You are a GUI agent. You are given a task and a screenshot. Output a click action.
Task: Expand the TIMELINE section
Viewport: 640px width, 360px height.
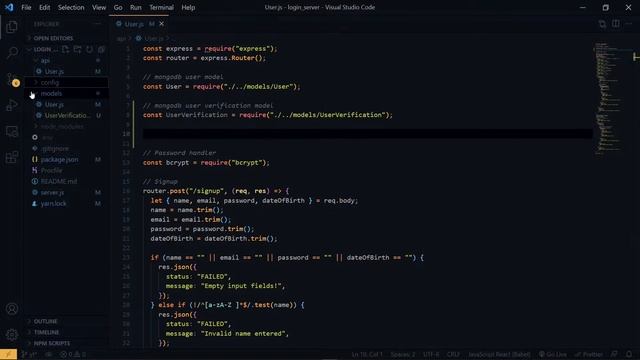pos(46,333)
